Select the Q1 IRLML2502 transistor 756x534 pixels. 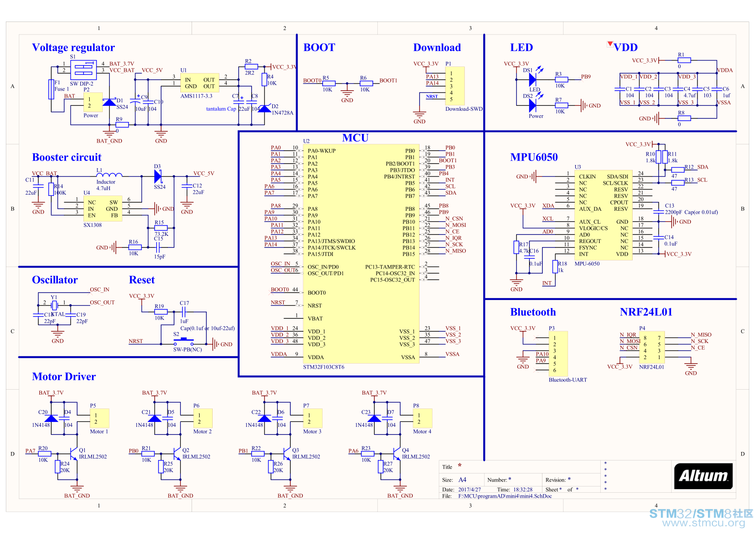[x=74, y=454]
